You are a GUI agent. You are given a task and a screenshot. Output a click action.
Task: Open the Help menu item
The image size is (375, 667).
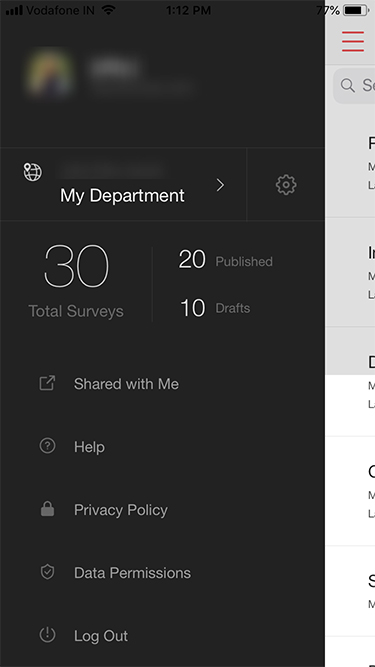coord(89,447)
